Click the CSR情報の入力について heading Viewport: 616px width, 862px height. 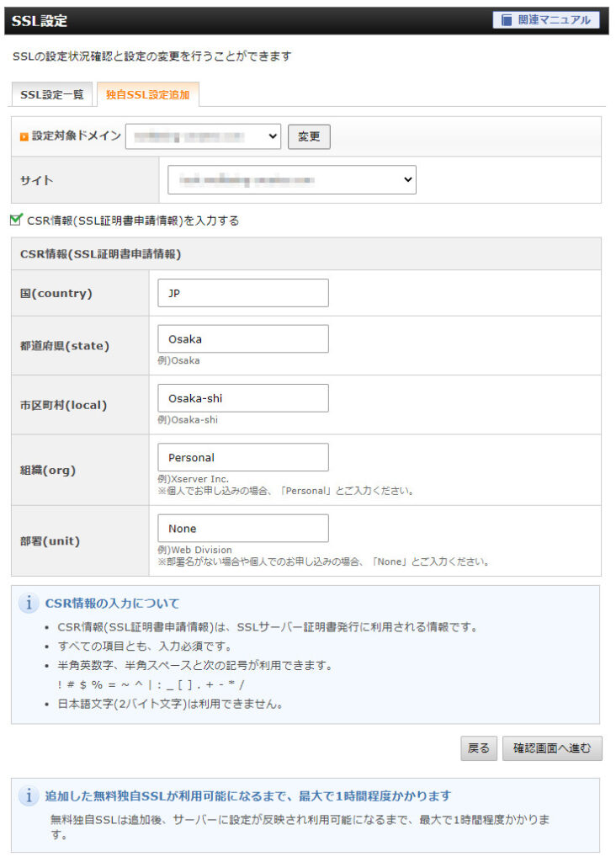click(x=112, y=603)
